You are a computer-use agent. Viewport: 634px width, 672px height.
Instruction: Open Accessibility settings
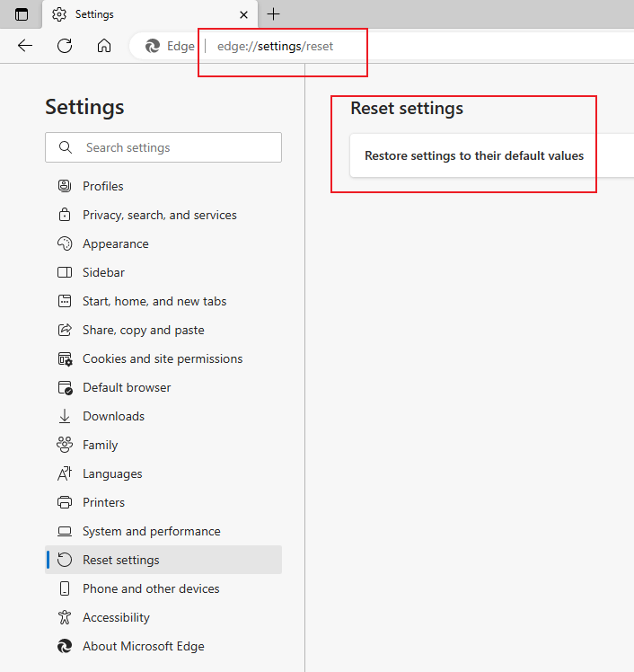coord(163,617)
